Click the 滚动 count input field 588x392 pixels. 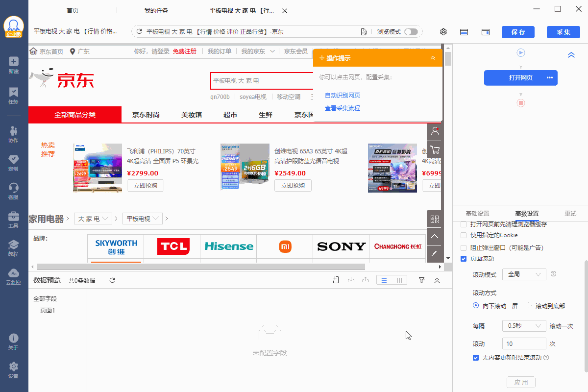click(524, 343)
